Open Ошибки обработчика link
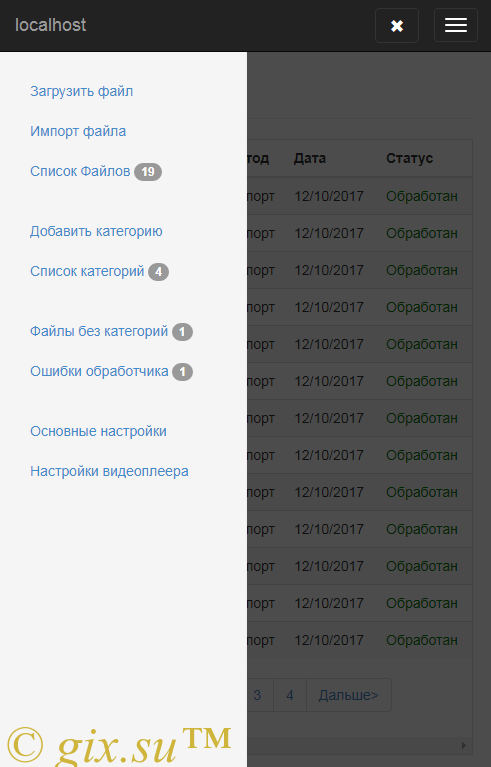The image size is (491, 767). pos(99,371)
